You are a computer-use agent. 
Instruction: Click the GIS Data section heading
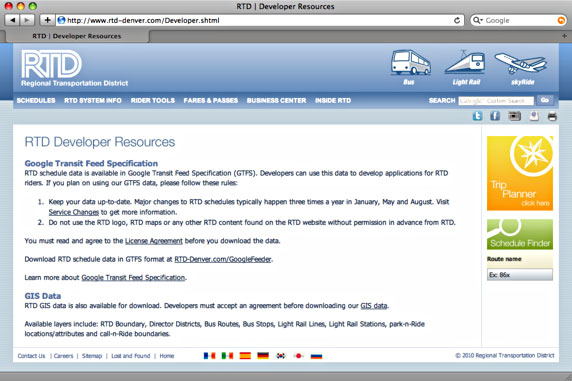tap(43, 296)
